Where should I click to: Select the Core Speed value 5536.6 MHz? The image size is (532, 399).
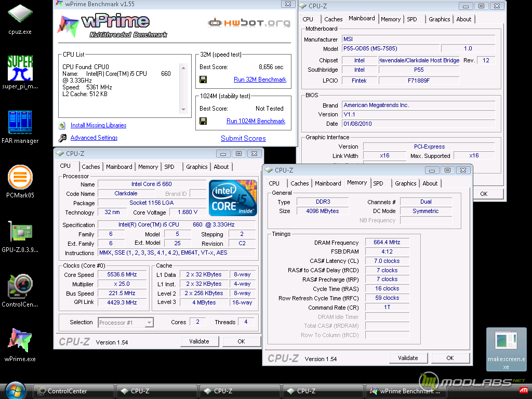(x=122, y=274)
